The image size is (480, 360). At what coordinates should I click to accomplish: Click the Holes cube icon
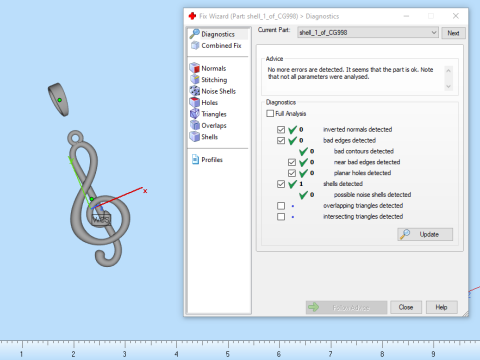click(x=195, y=102)
